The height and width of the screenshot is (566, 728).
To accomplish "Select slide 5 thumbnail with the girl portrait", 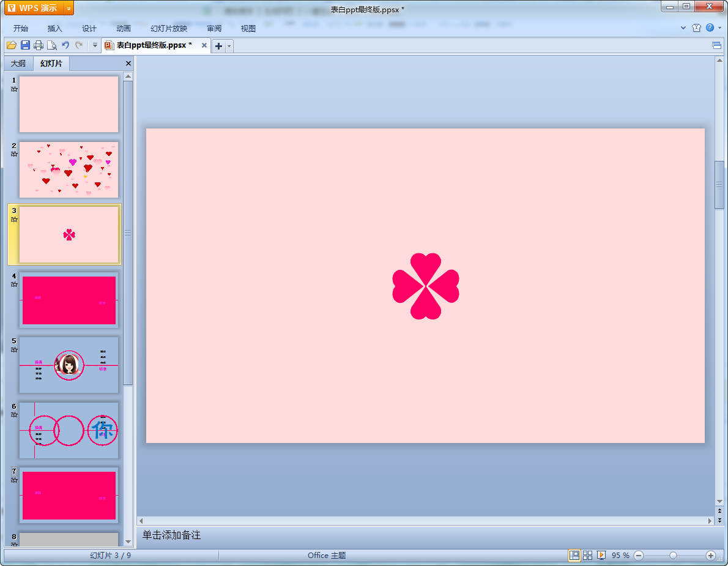I will (69, 365).
